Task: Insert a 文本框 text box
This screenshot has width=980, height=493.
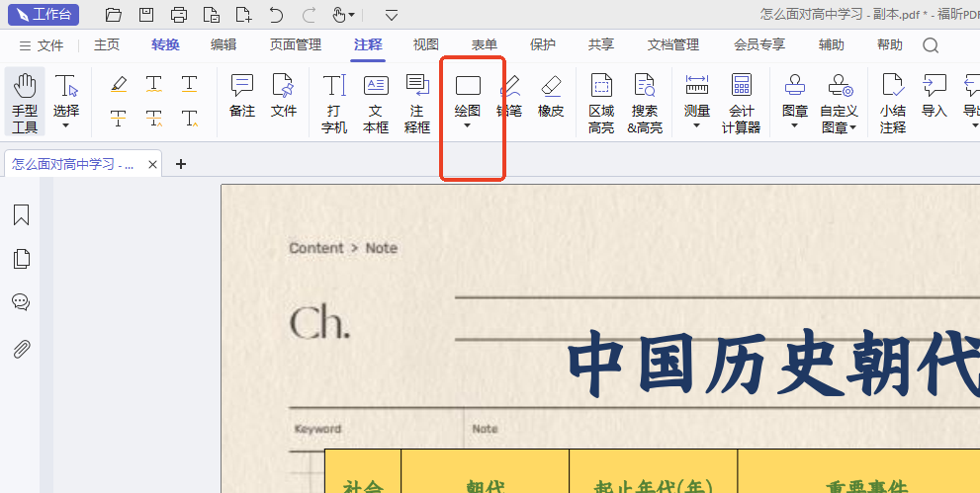Action: click(x=376, y=102)
